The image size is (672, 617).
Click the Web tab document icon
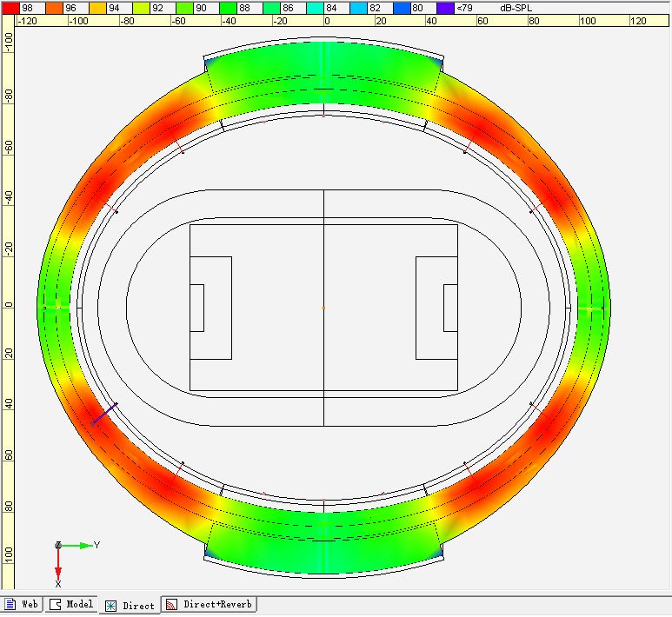pyautogui.click(x=10, y=604)
